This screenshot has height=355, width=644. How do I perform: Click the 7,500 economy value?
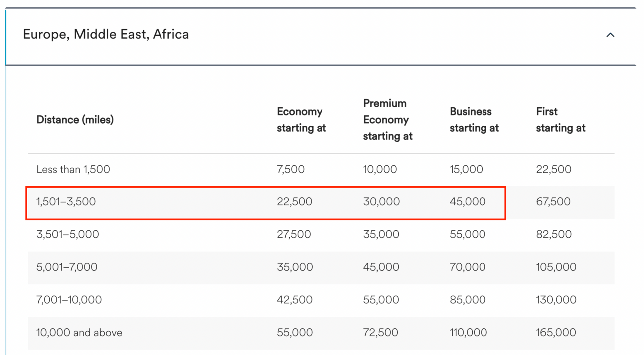291,170
